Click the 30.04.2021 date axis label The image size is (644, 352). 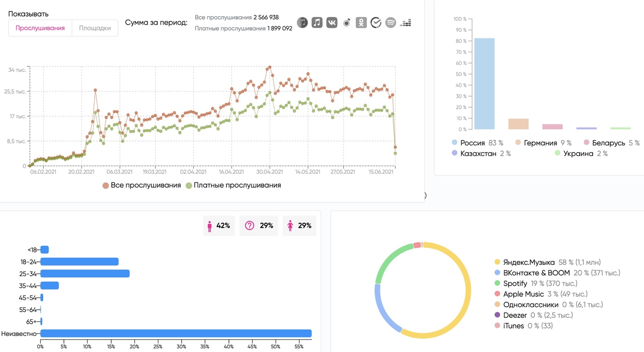270,172
